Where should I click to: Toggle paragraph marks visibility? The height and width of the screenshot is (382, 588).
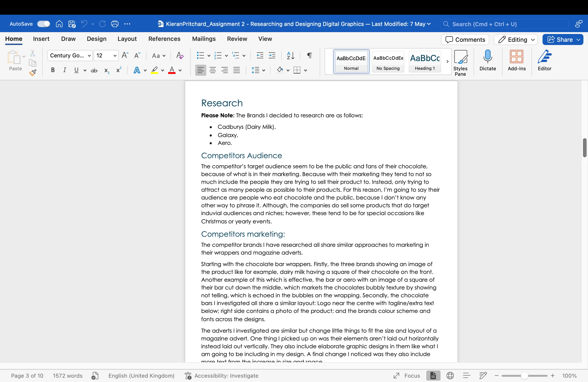point(309,56)
